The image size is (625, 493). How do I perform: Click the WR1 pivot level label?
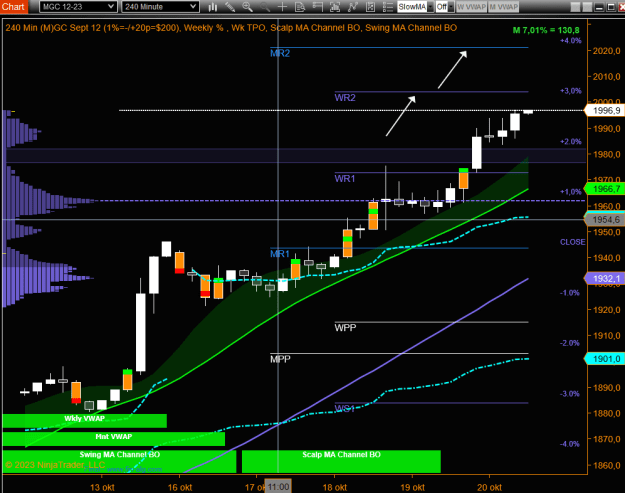click(345, 179)
